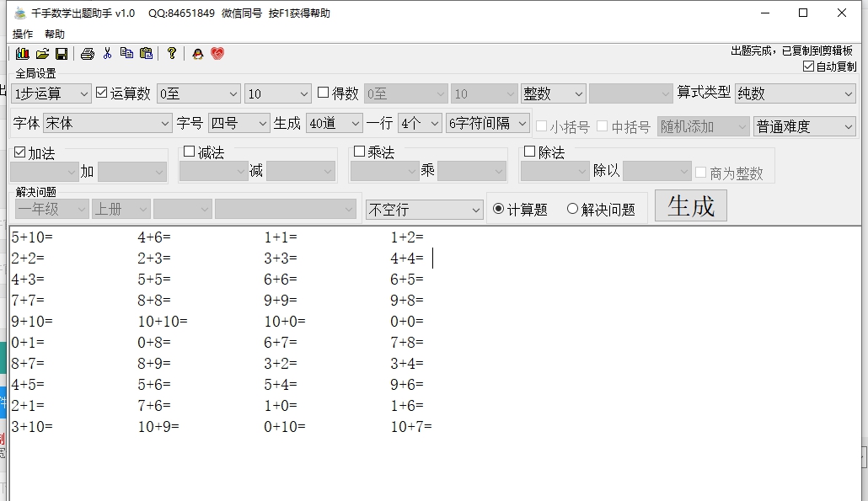Viewport: 868px width, 501px height.
Task: Save with the floppy disk icon
Action: [x=62, y=53]
